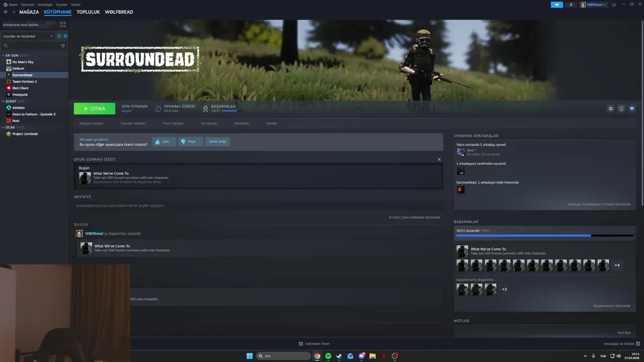Select Dinkum in the library list
Viewport: 644px width, 362px height.
[x=34, y=68]
